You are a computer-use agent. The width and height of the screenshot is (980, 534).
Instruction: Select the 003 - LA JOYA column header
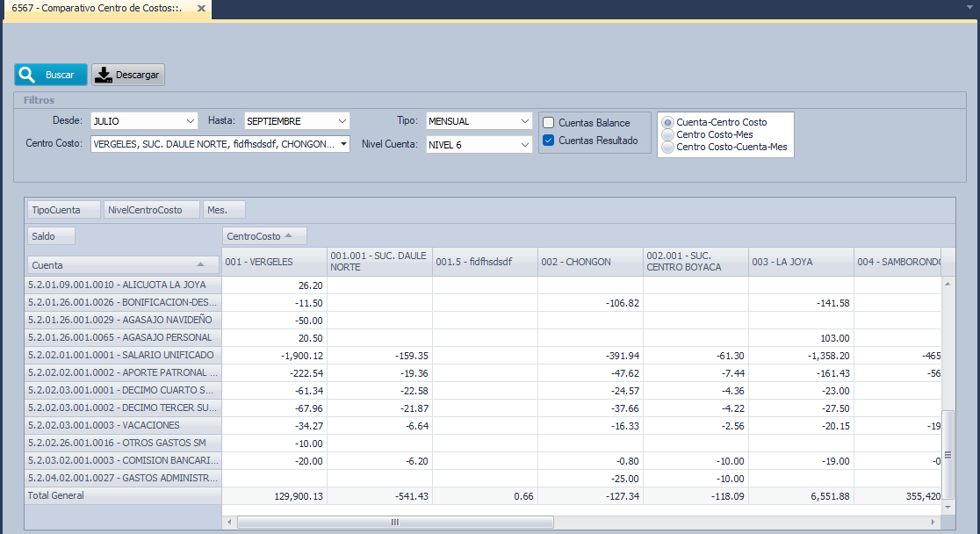800,262
